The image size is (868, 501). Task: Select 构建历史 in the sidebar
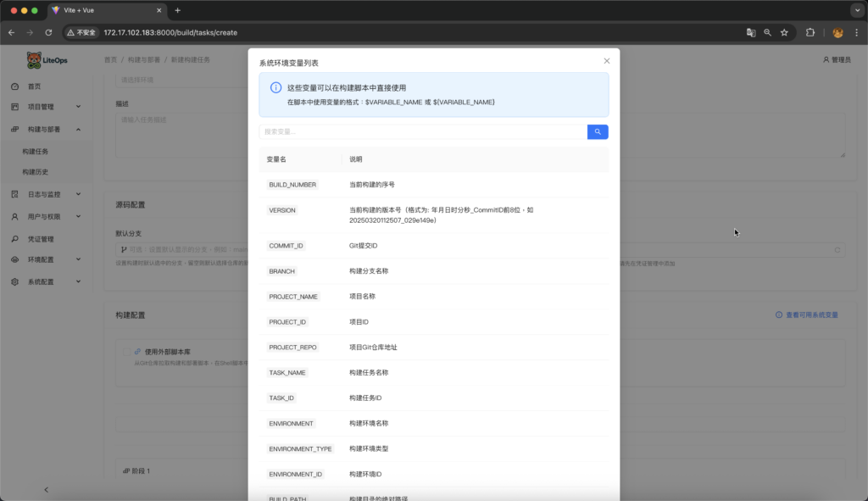click(x=36, y=172)
